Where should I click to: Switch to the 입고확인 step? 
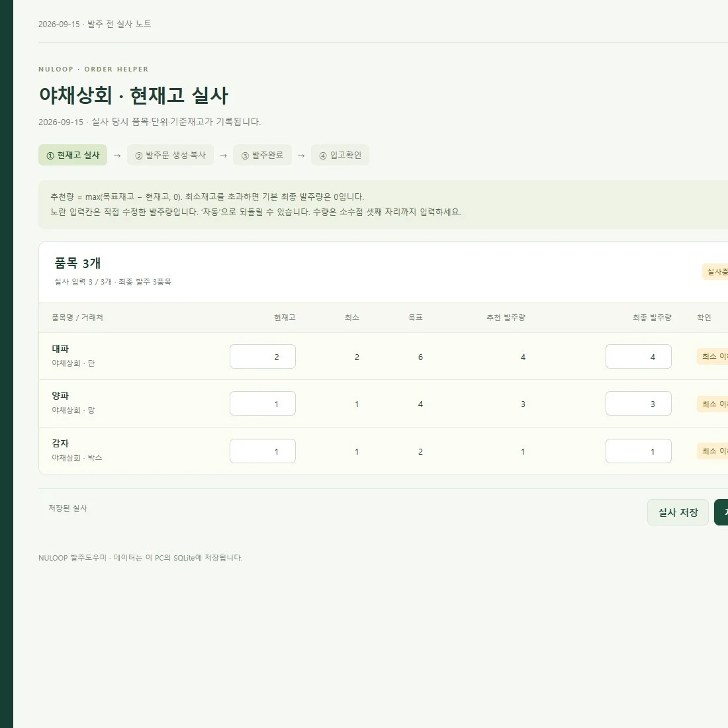coord(340,155)
